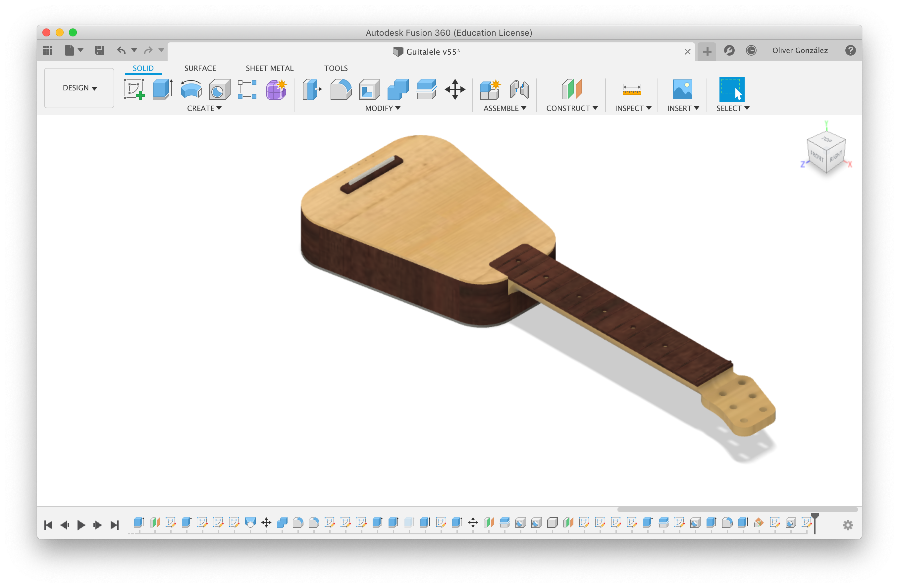Switch to the SURFACE tab
Viewport: 899px width, 588px height.
(x=200, y=68)
